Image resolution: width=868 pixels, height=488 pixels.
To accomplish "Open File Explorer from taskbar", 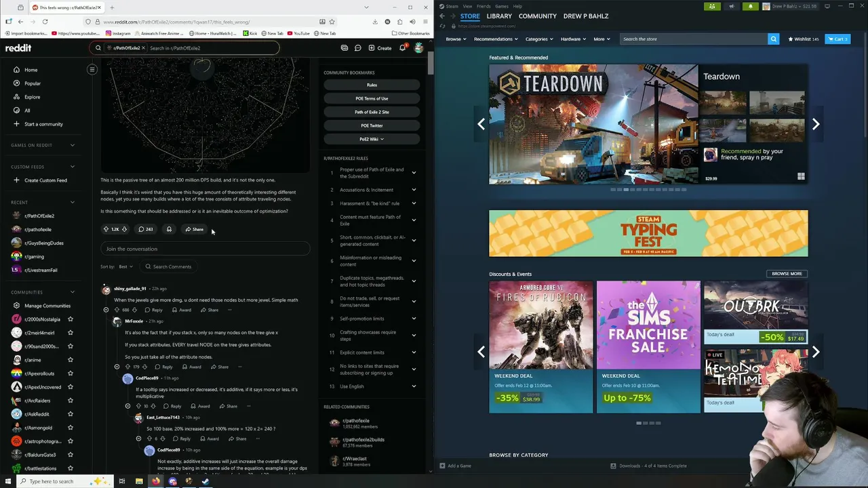I will tap(139, 481).
